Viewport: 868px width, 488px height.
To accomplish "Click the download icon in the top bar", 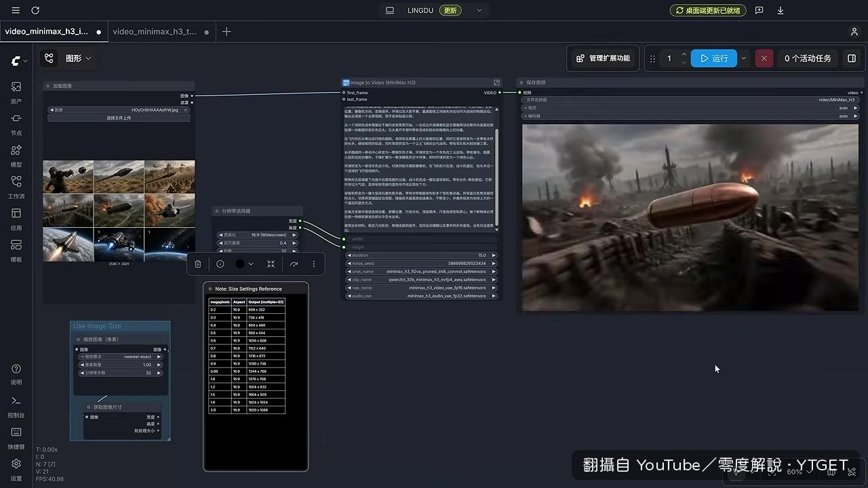I will [x=781, y=10].
